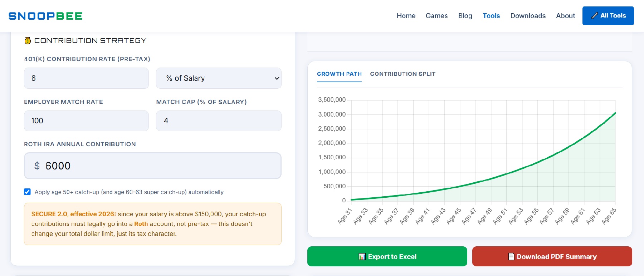Screen dimensions: 644x276
Task: Focus the 401(k) contribution rate field
Action: pos(86,78)
